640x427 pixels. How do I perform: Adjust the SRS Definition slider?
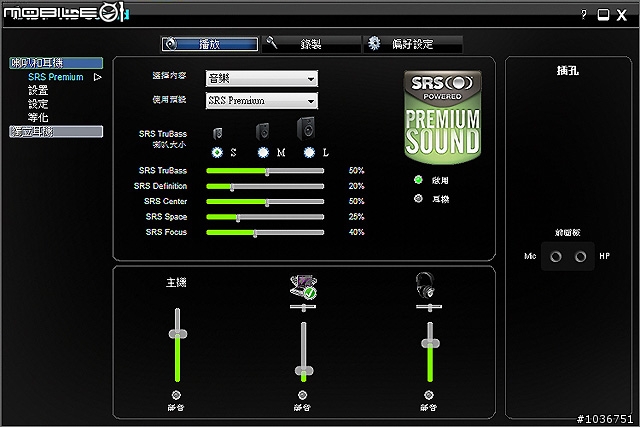tap(265, 187)
